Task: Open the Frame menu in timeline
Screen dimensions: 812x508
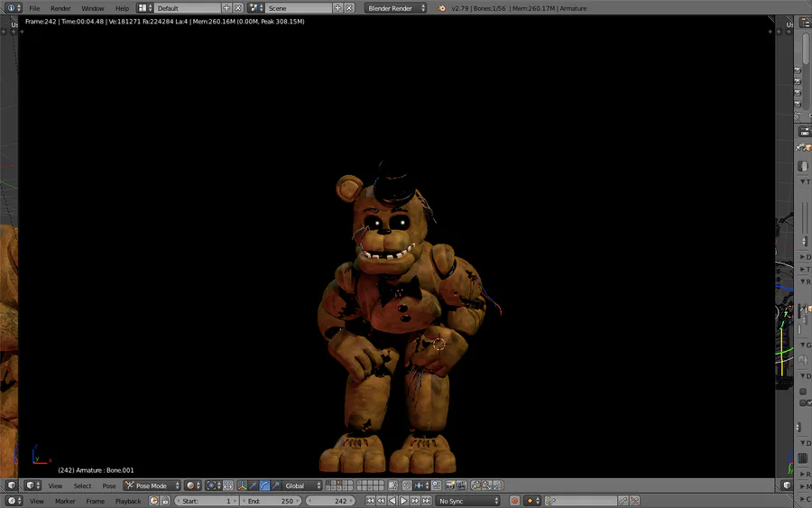Action: coord(96,501)
